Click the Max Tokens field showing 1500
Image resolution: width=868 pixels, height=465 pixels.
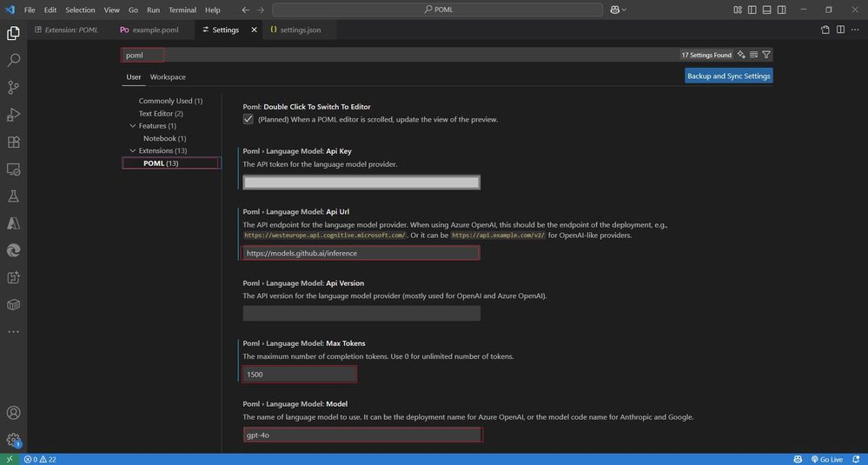(300, 375)
